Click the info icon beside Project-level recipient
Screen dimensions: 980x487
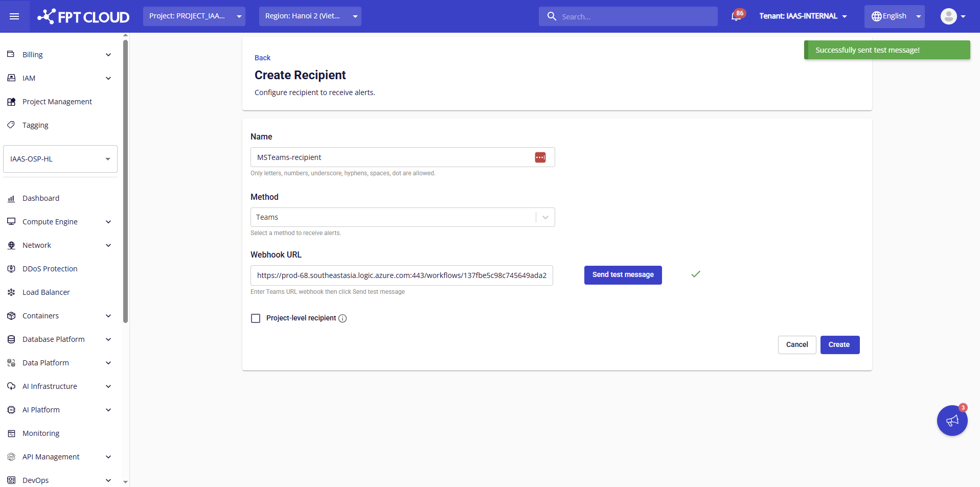343,318
